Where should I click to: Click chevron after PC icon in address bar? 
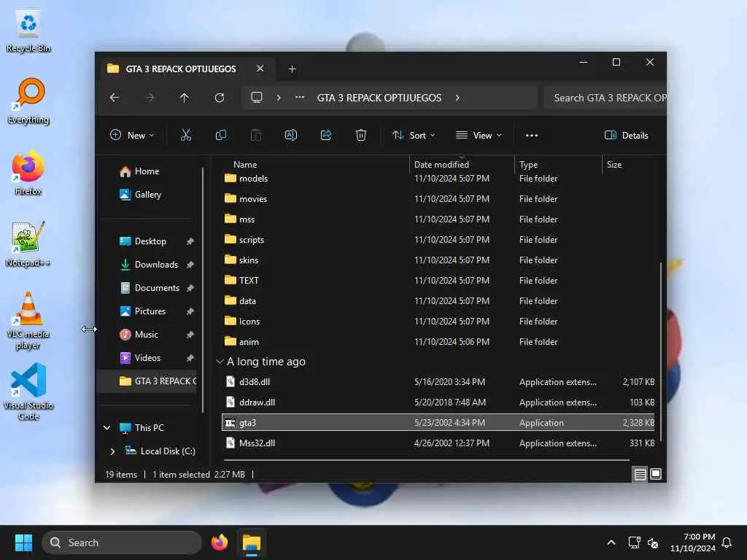tap(279, 98)
